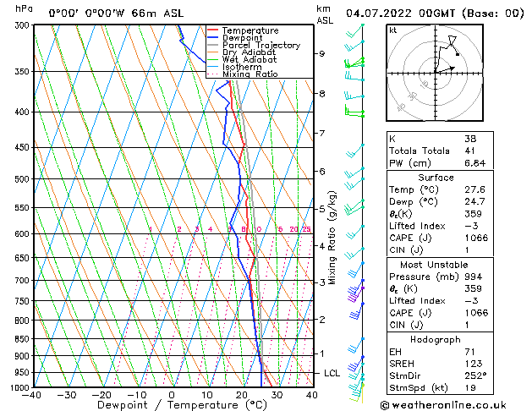Click the 'LCL' marker label
The width and height of the screenshot is (532, 411).
332,373
